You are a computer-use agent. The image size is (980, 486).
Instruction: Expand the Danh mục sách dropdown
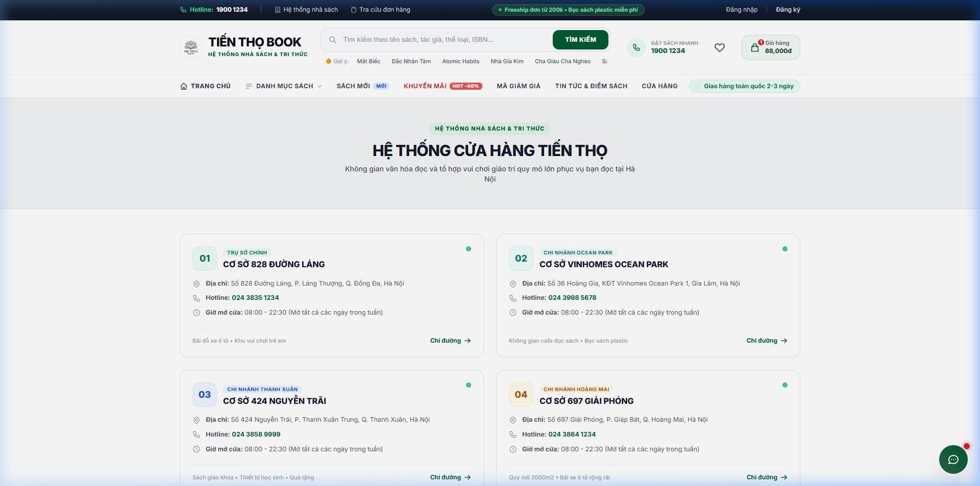pos(284,86)
